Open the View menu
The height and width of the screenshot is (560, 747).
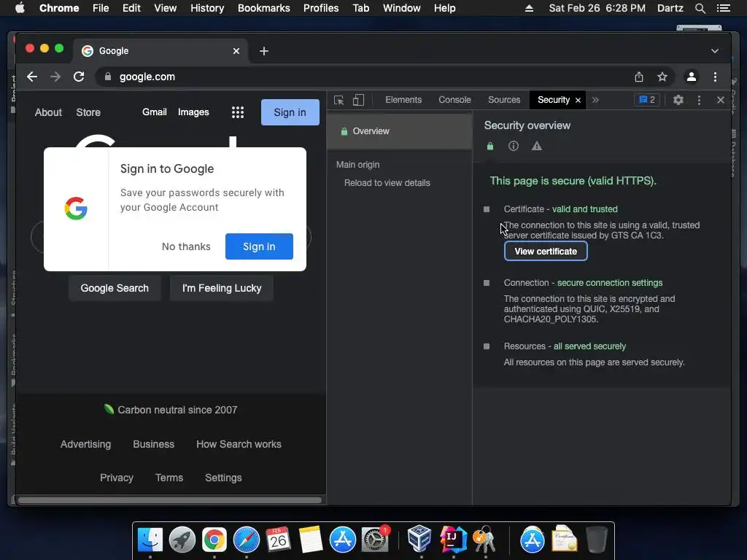[165, 8]
